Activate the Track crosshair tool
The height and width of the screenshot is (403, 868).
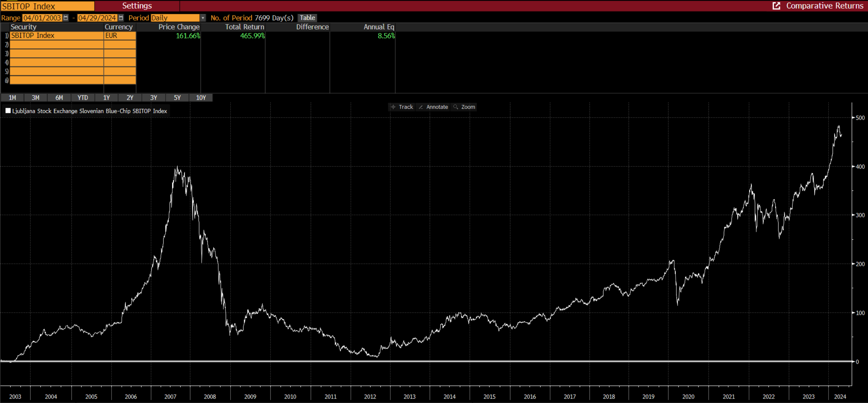[x=402, y=107]
